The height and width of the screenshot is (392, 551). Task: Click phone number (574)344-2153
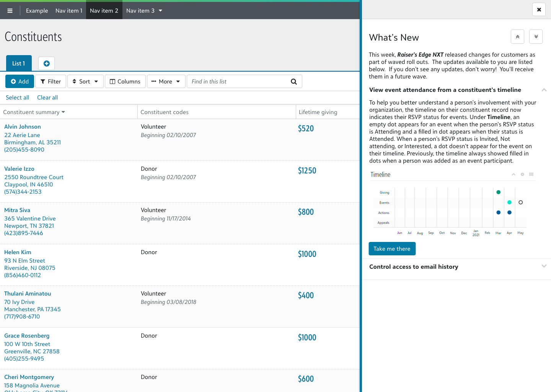23,192
